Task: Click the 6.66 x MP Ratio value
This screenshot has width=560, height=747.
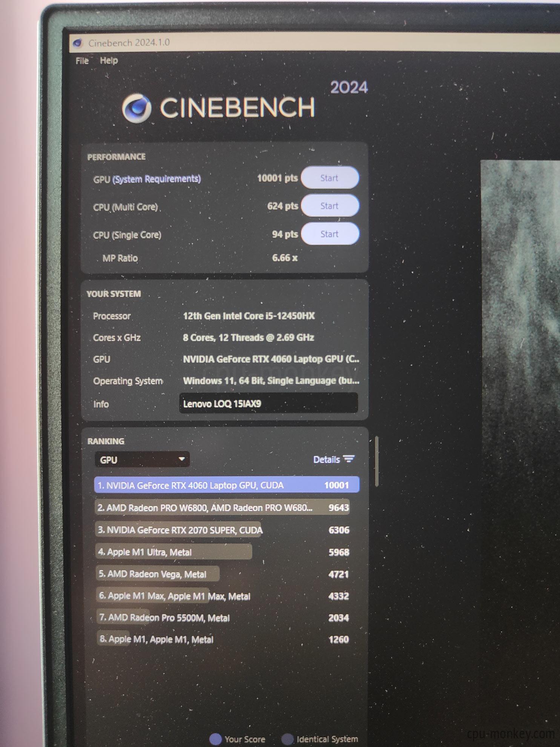Action: 285,258
